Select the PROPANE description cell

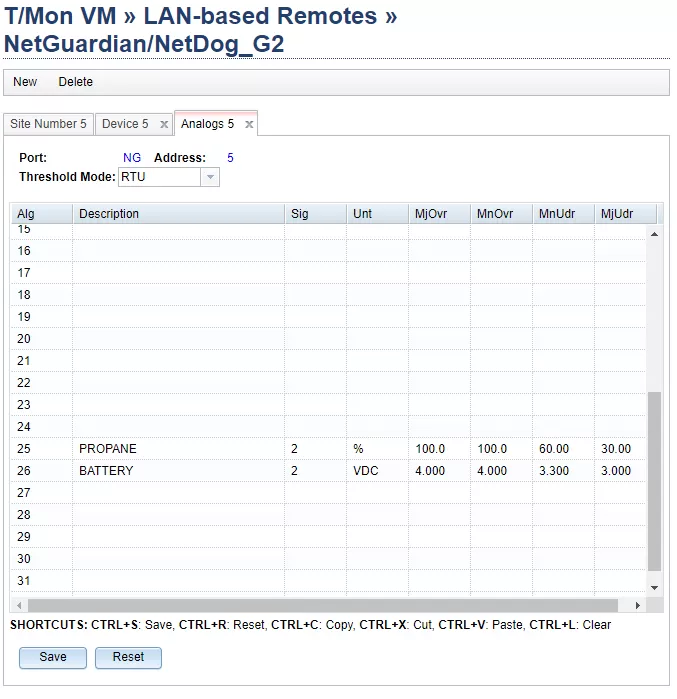click(177, 449)
